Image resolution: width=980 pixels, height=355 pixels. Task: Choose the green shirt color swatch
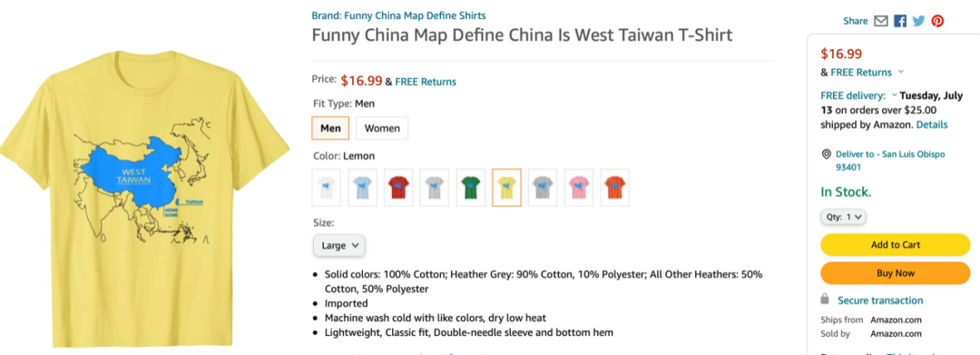(x=470, y=188)
